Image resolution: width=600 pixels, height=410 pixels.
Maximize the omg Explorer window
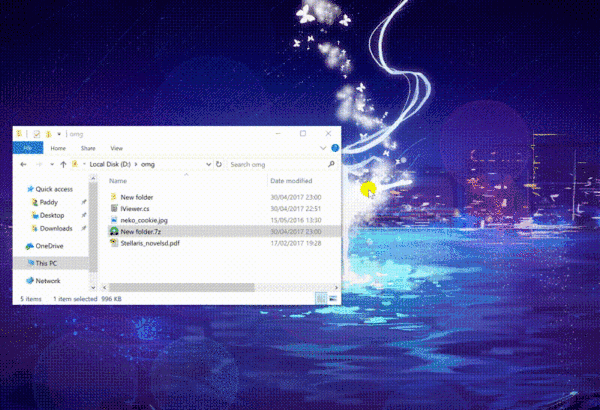303,133
